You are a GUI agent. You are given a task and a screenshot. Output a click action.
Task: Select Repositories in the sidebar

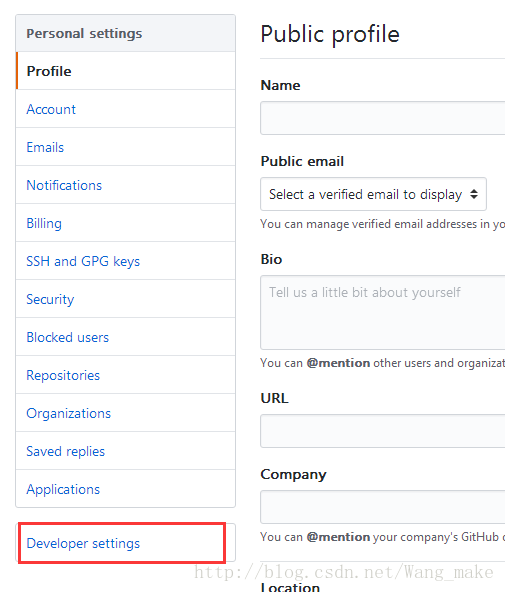pyautogui.click(x=126, y=375)
